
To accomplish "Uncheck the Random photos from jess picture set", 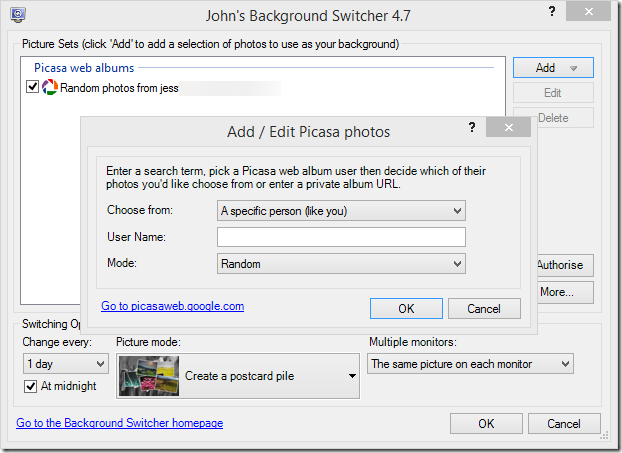I will coord(33,87).
